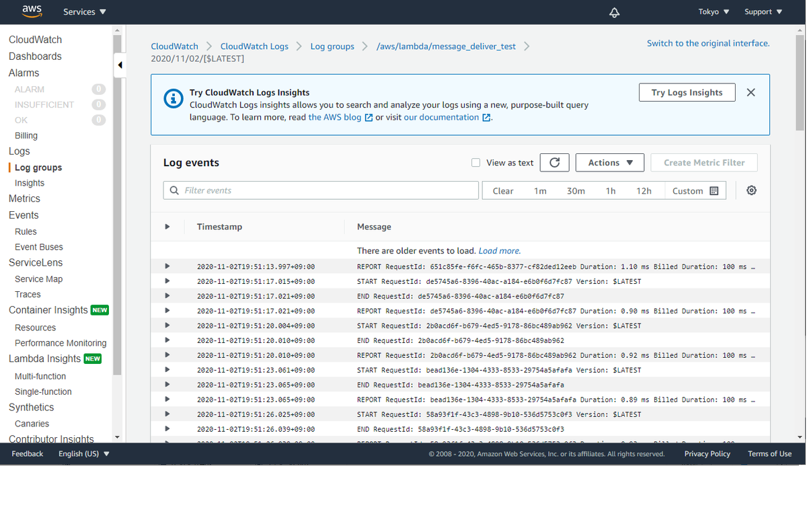Open the external AWS blog link icon
This screenshot has width=807, height=532.
369,118
